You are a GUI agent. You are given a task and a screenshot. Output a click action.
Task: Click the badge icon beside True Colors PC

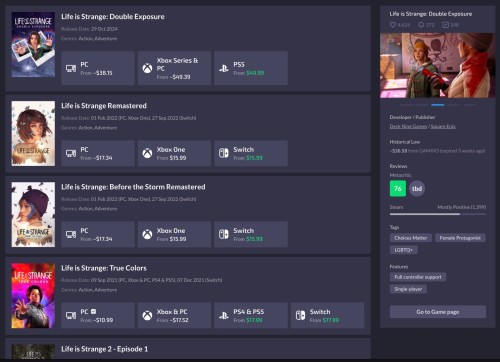coord(94,311)
